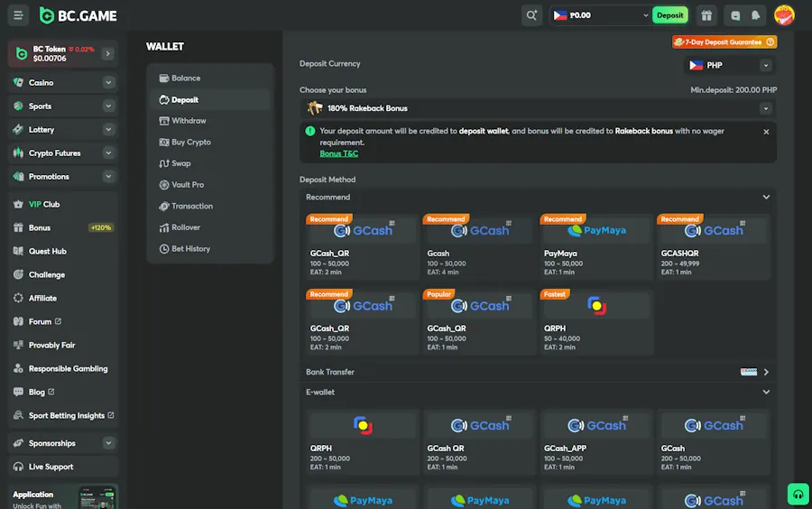Viewport: 812px width, 509px height.
Task: Expand the Bank Transfer section
Action: [x=766, y=372]
